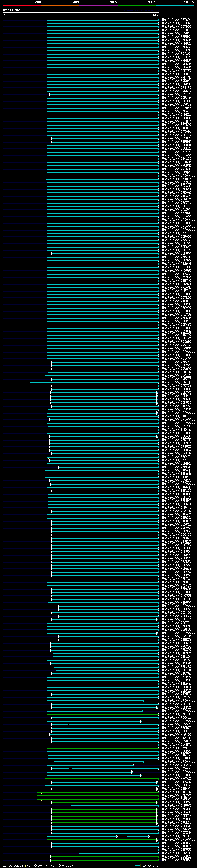Select hit UniRef100_A2I400
Image resolution: width=197 pixels, height=868 pixels.
tap(177, 358)
